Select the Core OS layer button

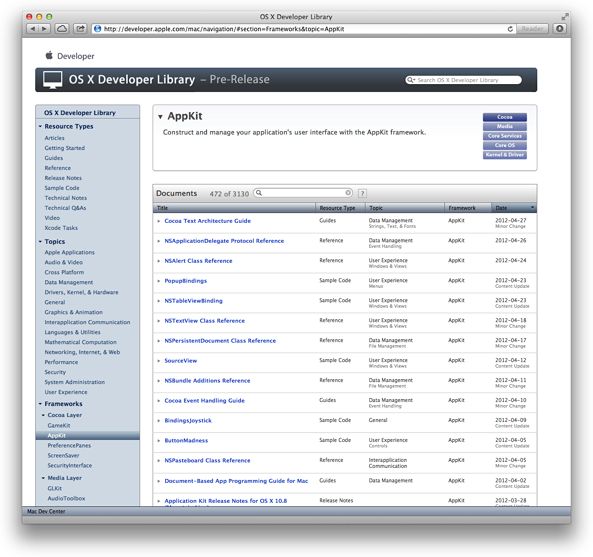click(505, 146)
